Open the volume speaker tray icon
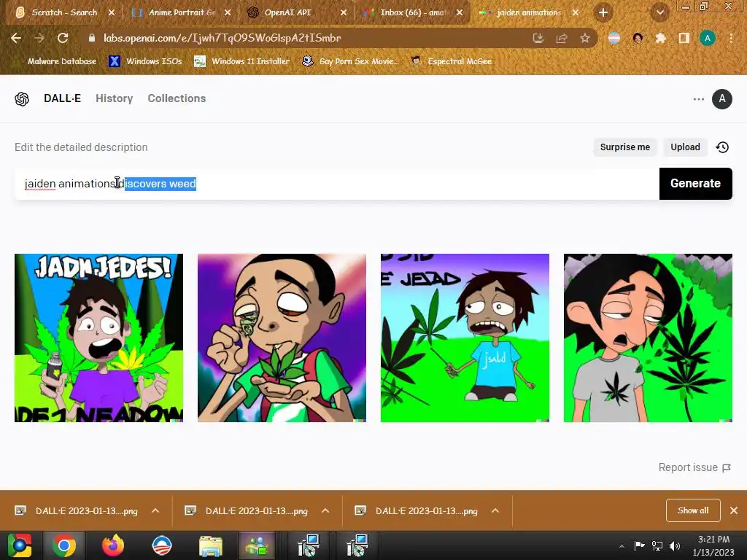 click(x=675, y=546)
